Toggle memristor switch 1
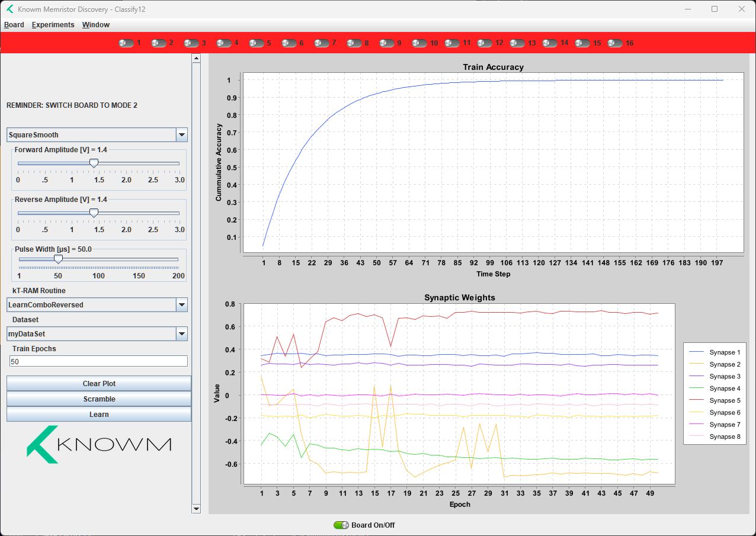 pos(126,43)
